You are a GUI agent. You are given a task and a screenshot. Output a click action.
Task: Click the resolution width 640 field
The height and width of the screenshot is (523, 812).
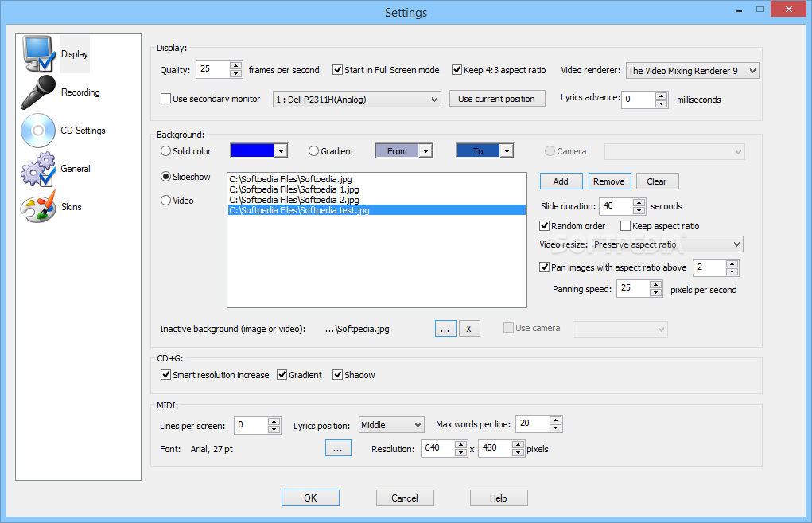[x=438, y=448]
